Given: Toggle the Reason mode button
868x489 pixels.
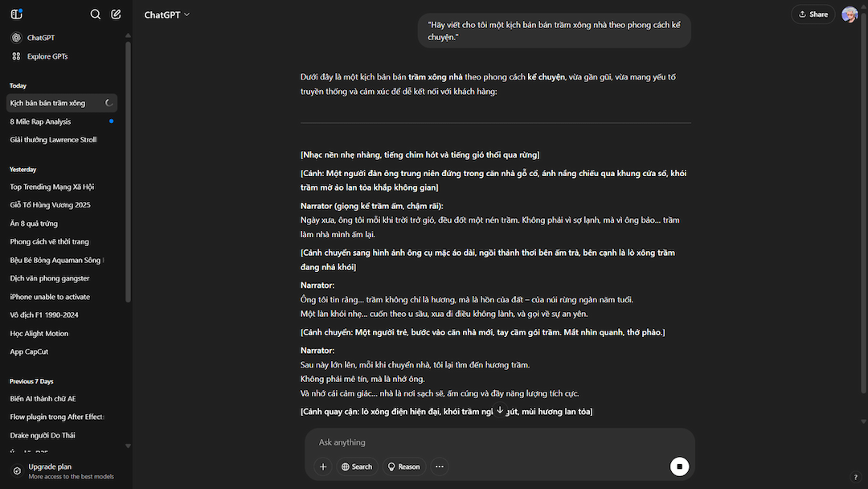Looking at the screenshot, I should 403,466.
